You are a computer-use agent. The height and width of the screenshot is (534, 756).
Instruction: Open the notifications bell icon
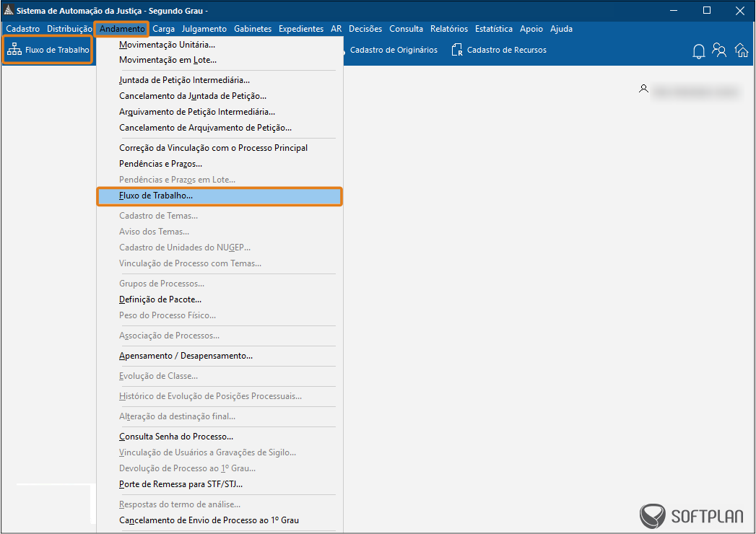(x=698, y=51)
